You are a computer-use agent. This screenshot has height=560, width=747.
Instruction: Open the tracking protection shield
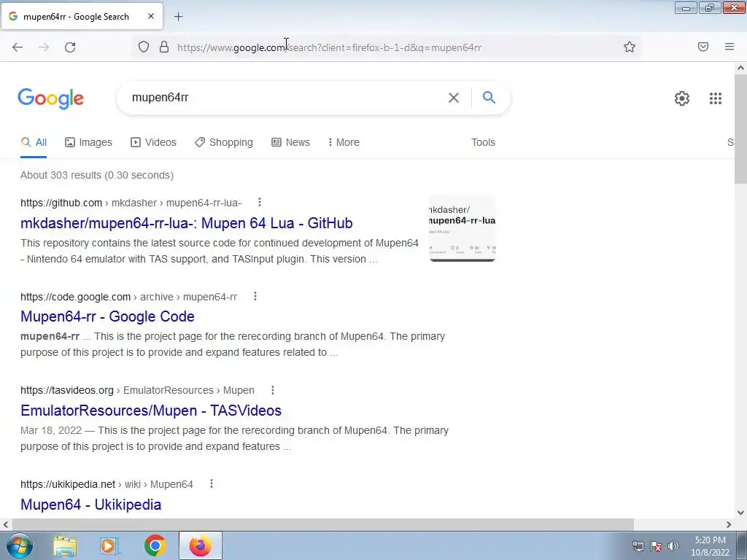point(144,47)
